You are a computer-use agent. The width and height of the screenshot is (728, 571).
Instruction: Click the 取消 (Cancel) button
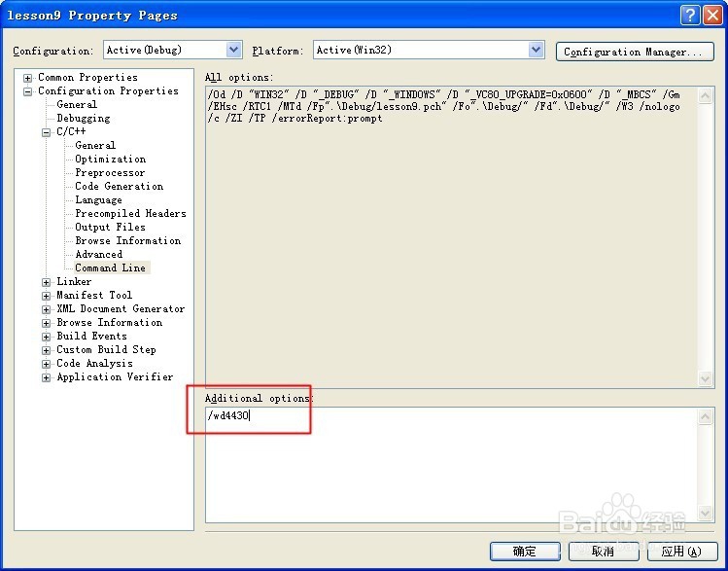point(604,552)
